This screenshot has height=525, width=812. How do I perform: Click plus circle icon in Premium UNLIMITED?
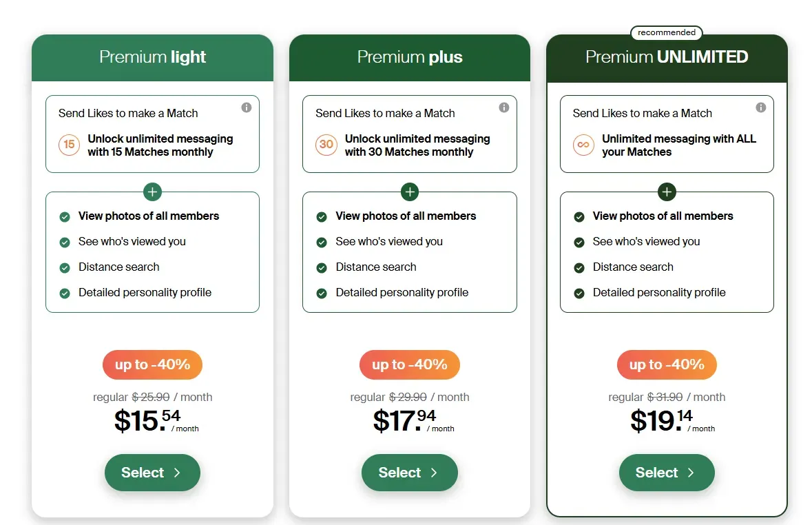667,192
